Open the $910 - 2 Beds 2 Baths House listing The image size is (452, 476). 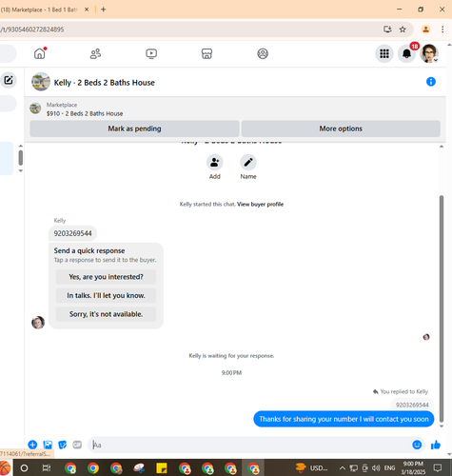pos(85,113)
